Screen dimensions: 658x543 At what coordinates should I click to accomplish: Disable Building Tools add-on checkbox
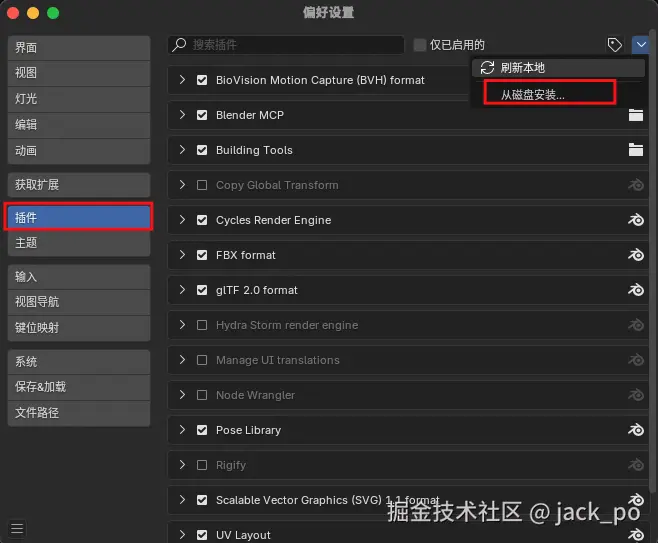click(x=202, y=150)
